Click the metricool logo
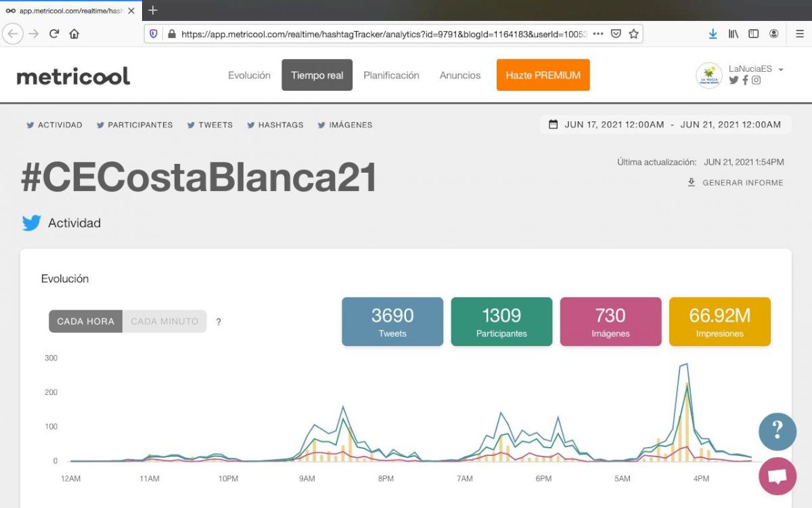This screenshot has width=812, height=508. point(73,76)
